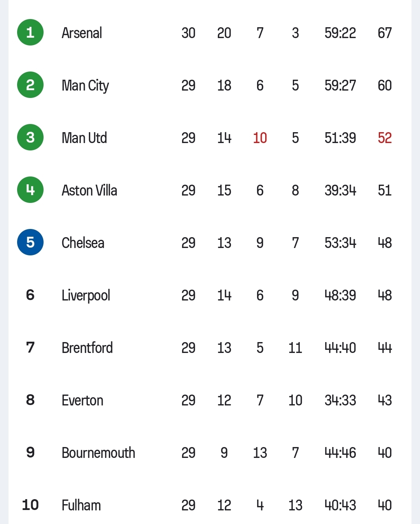Open Liverpool team details

[x=86, y=295]
